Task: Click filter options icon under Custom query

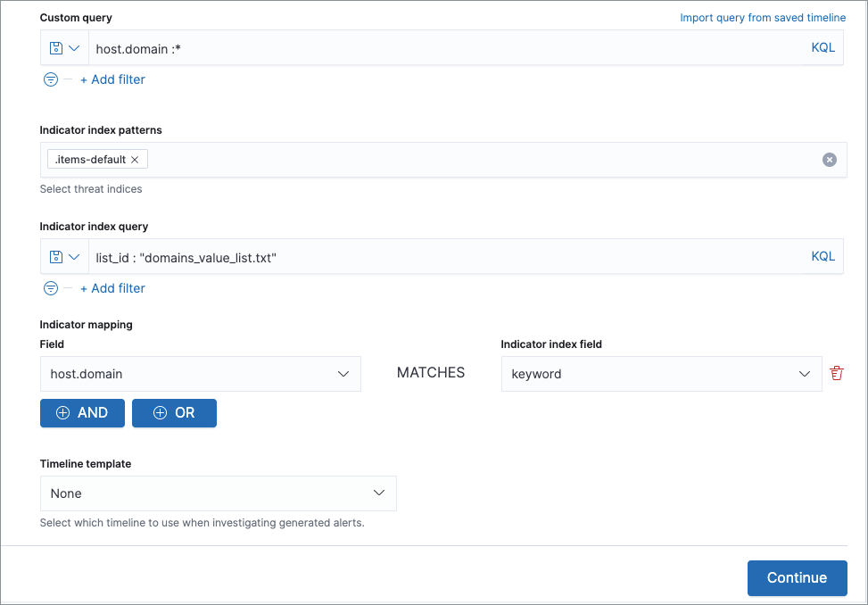Action: click(51, 79)
